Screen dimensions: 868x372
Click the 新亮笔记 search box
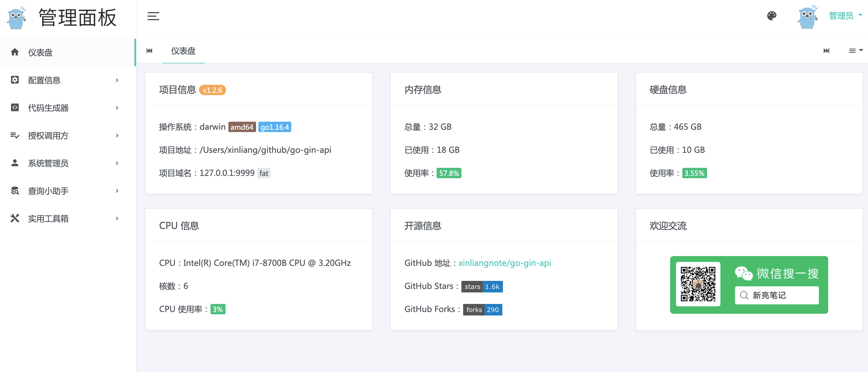coord(777,296)
